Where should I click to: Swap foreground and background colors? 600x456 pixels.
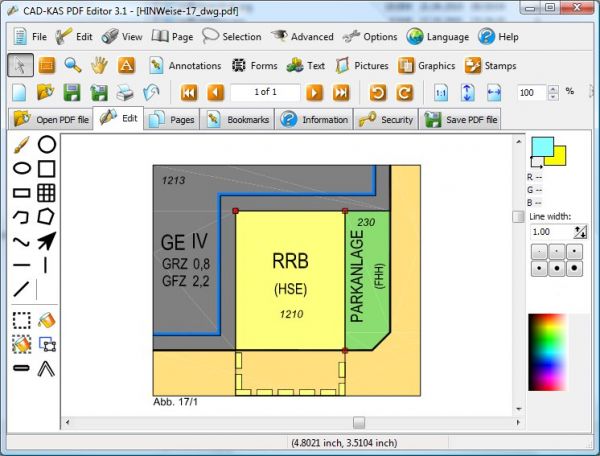tap(537, 165)
